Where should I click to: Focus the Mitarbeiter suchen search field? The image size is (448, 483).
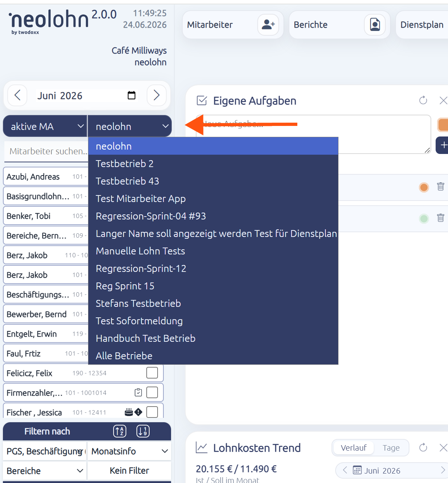pyautogui.click(x=46, y=151)
